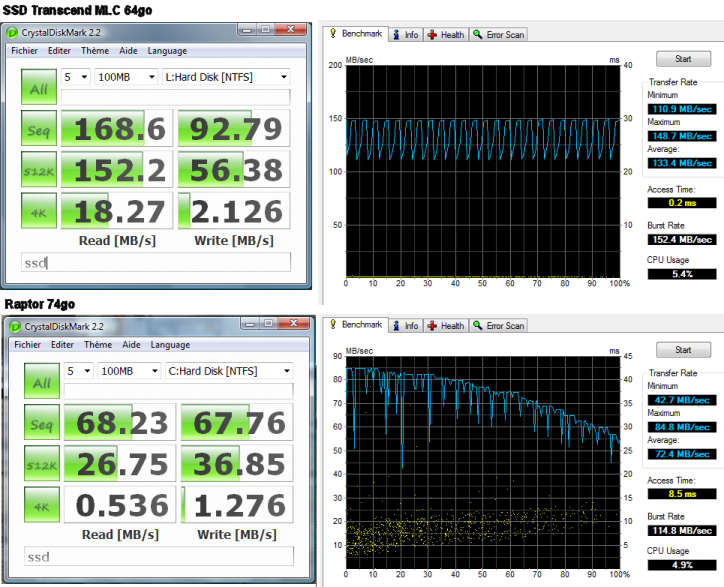Click the red cross Health icon in upper HD Tune panel
This screenshot has height=587, width=724.
(432, 35)
